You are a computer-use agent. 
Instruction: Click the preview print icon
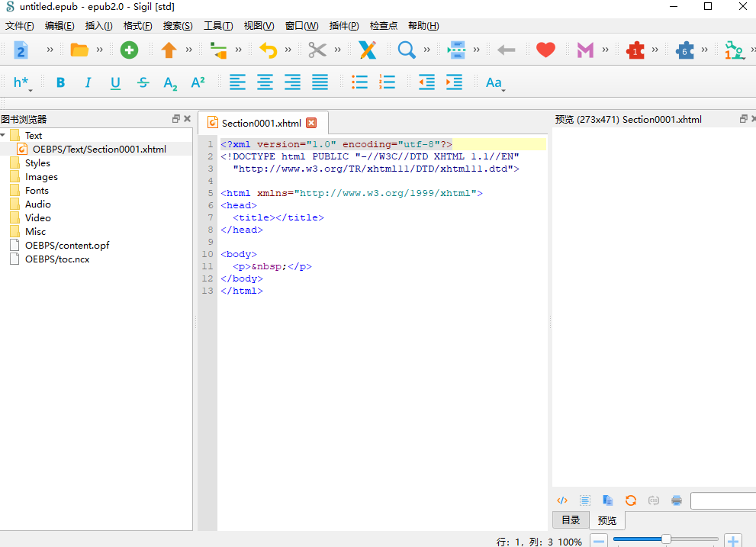[x=677, y=500]
